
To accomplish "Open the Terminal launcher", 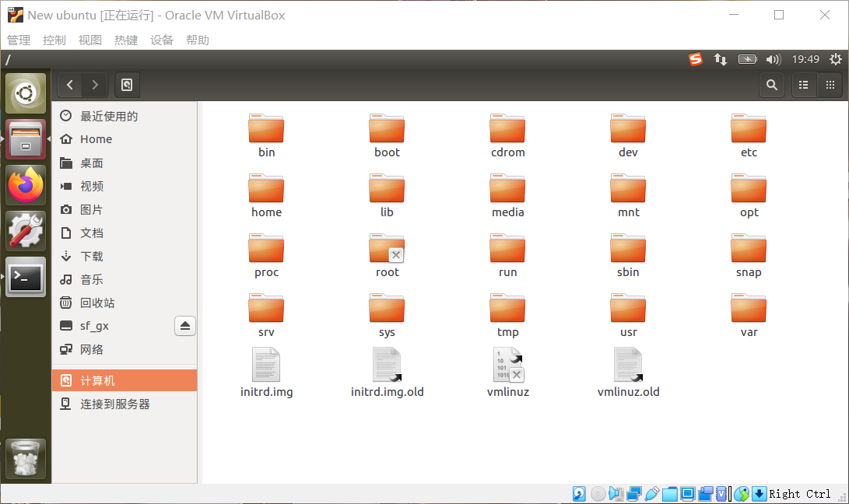I will tap(26, 277).
